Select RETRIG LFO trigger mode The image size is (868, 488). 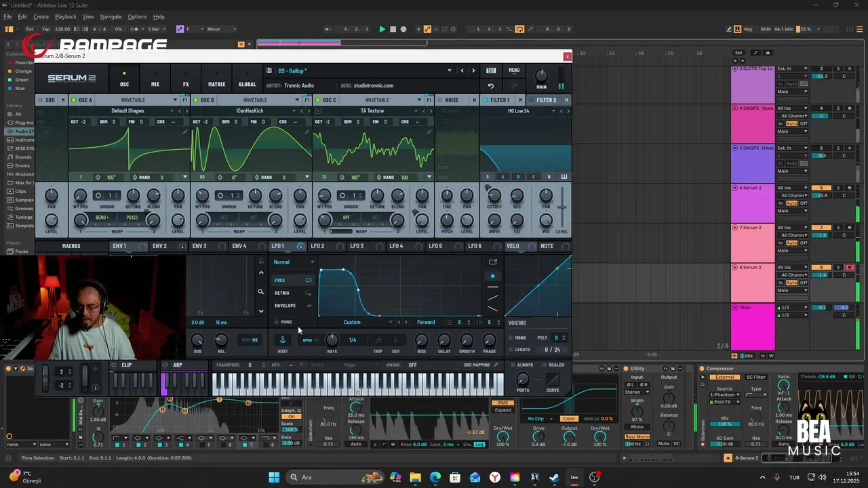point(293,293)
